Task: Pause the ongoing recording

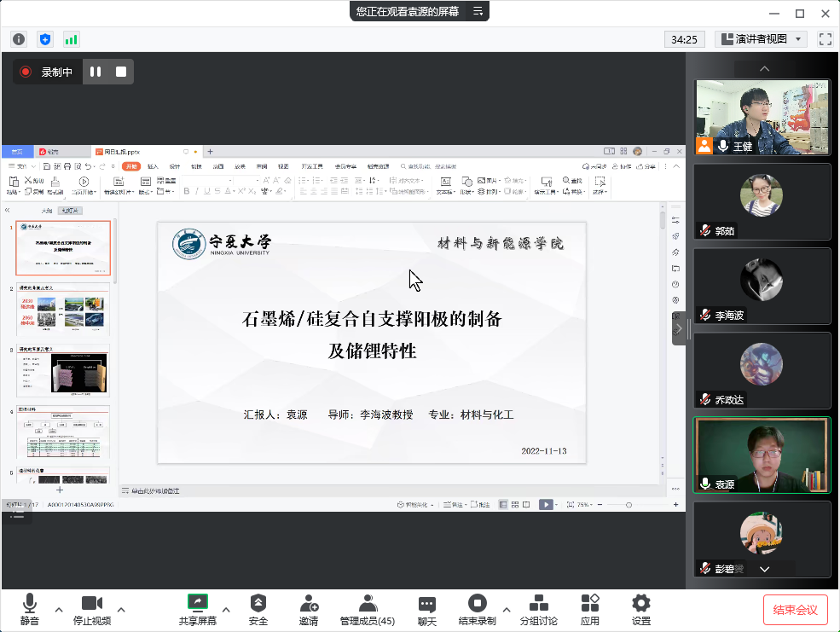Action: [96, 72]
